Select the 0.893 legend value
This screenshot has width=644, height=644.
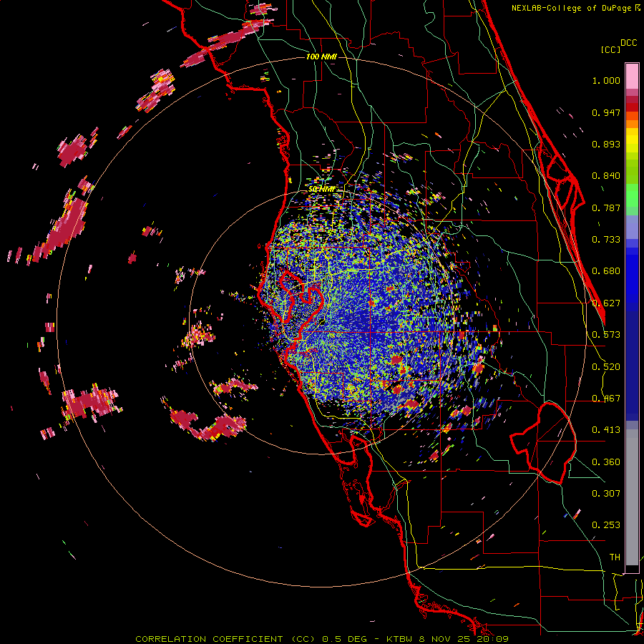(x=606, y=144)
